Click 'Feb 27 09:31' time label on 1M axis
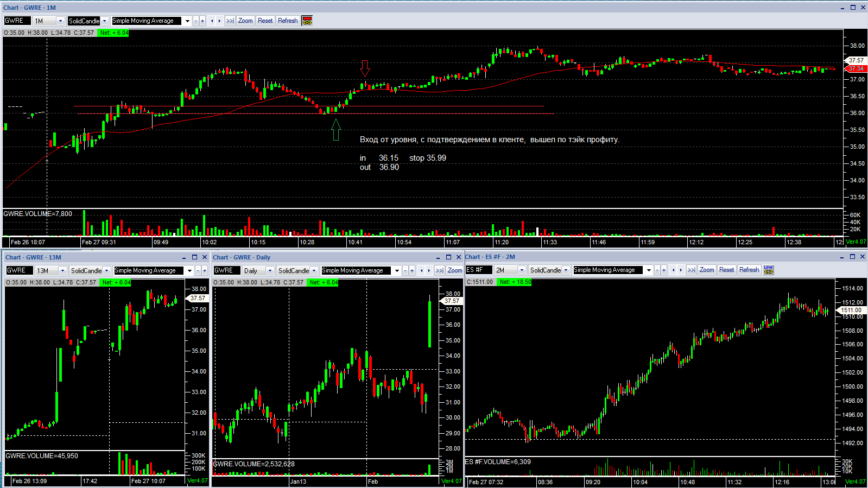Viewport: 868px width, 488px height. click(x=99, y=242)
